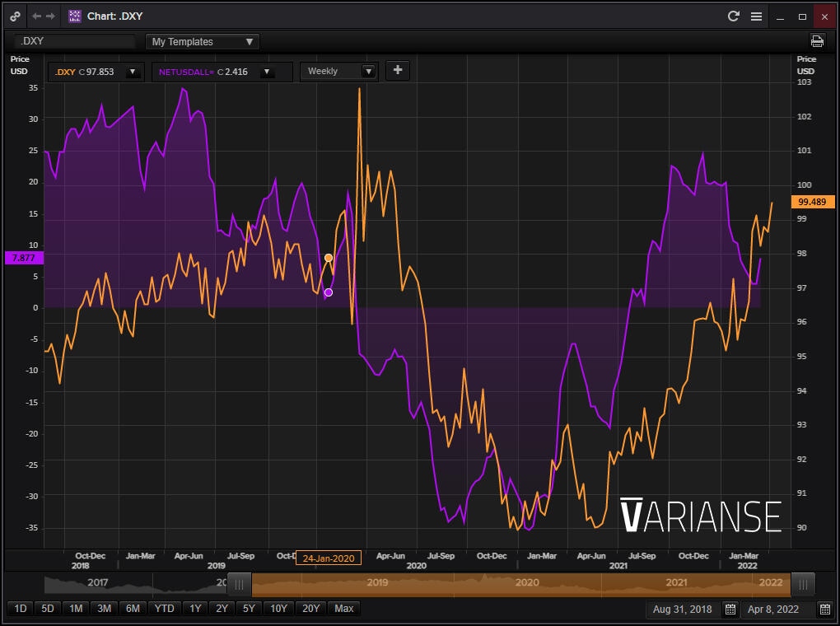Open the end date calendar picker
The width and height of the screenshot is (840, 626).
(825, 610)
